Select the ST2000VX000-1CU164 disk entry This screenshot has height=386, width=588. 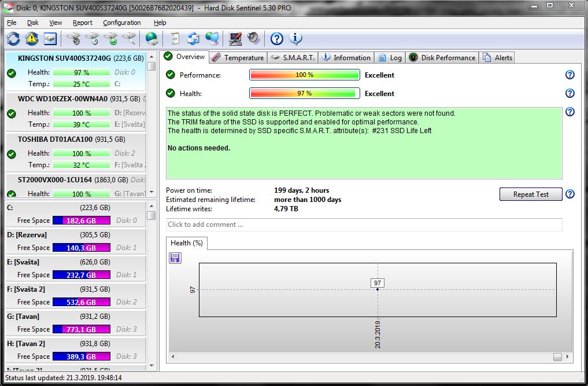76,186
